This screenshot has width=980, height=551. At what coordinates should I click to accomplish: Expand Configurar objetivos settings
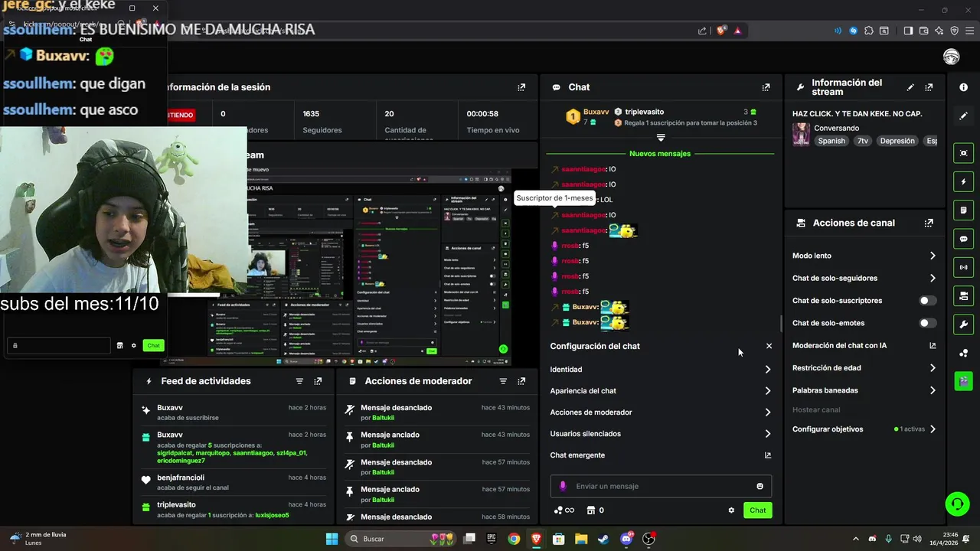click(933, 429)
